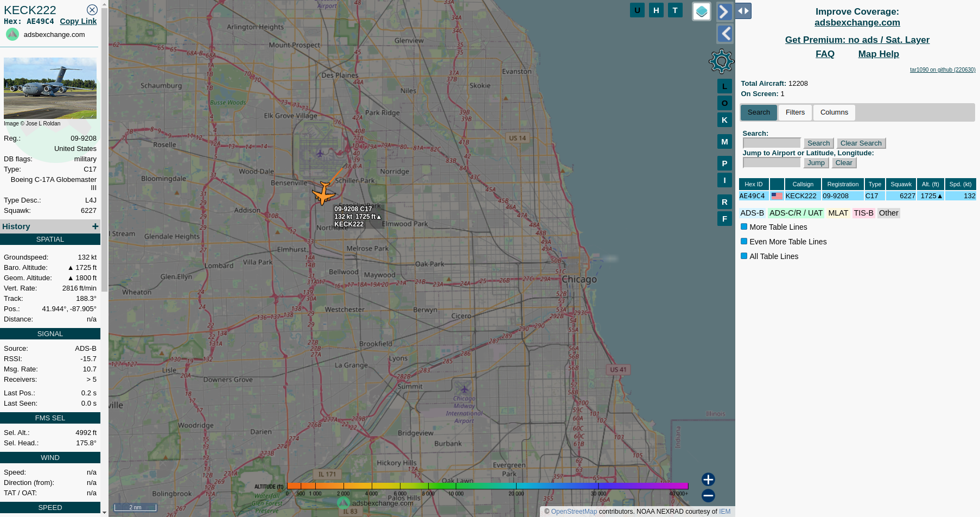This screenshot has height=517, width=980.
Task: Click the Jump to Airport input field
Action: [772, 162]
